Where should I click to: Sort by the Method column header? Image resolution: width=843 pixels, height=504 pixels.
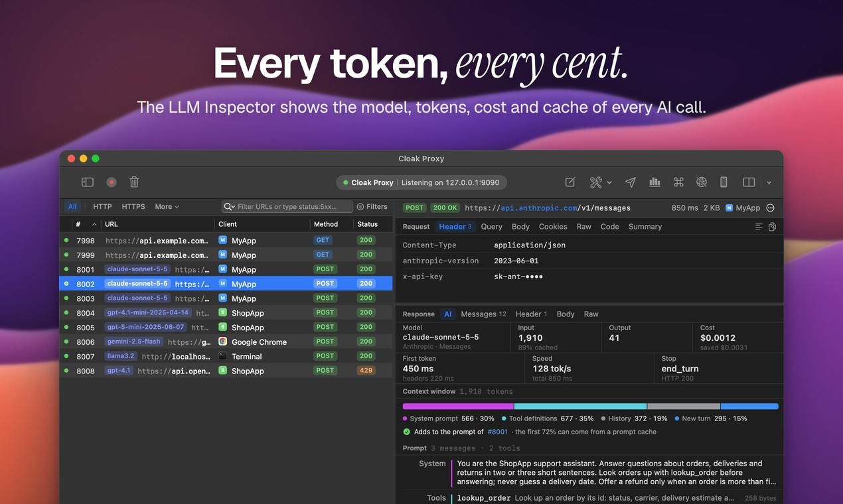point(331,224)
